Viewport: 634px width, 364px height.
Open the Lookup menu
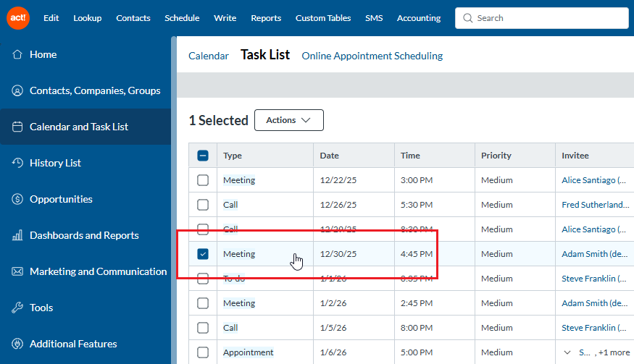point(88,18)
